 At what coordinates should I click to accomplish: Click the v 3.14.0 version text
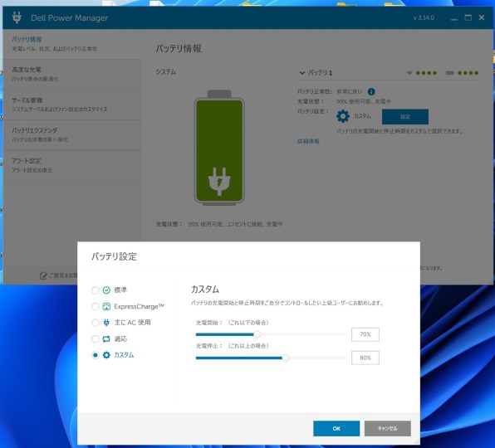click(424, 18)
